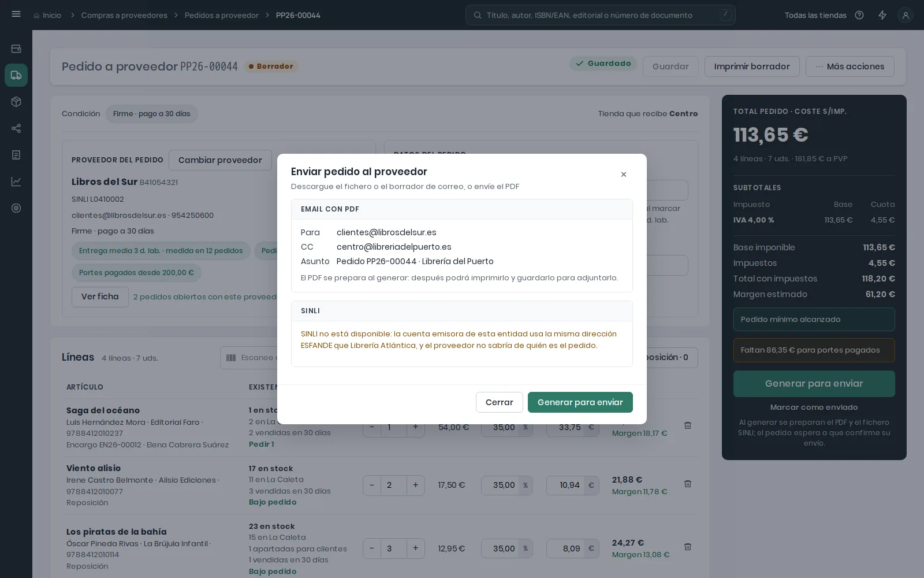Viewport: 924px width, 578px height.
Task: Open the document list sidebar icon
Action: click(x=16, y=155)
